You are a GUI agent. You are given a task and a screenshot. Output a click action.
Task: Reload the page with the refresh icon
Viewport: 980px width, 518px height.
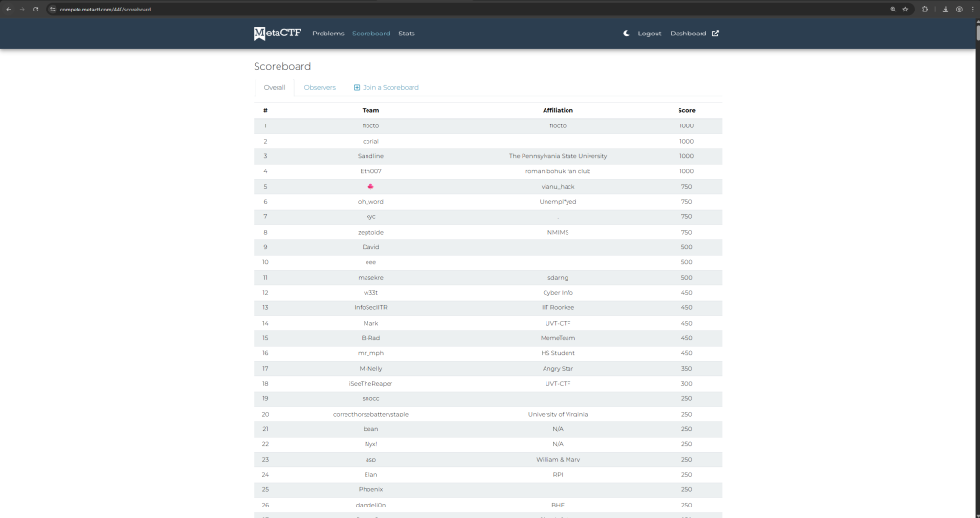pyautogui.click(x=36, y=9)
